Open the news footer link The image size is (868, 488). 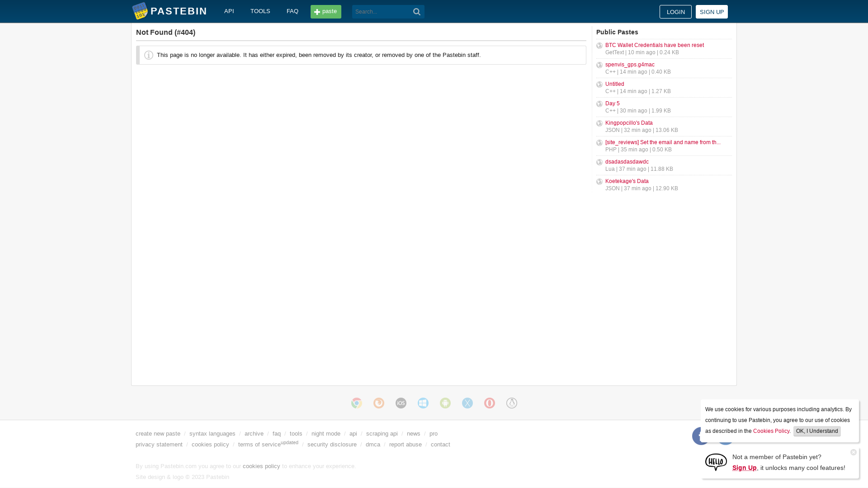[x=414, y=434]
